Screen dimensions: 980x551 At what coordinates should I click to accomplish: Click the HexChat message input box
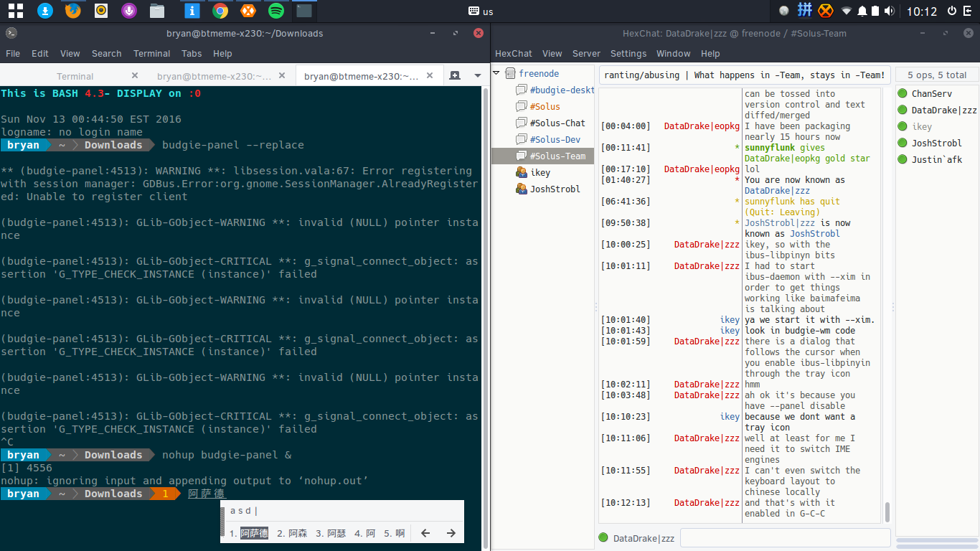pyautogui.click(x=785, y=538)
